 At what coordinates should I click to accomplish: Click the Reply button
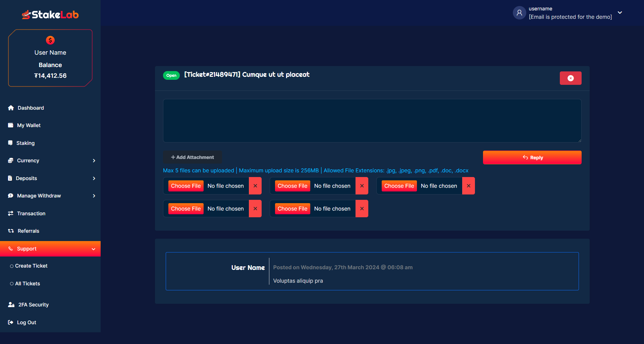tap(532, 157)
